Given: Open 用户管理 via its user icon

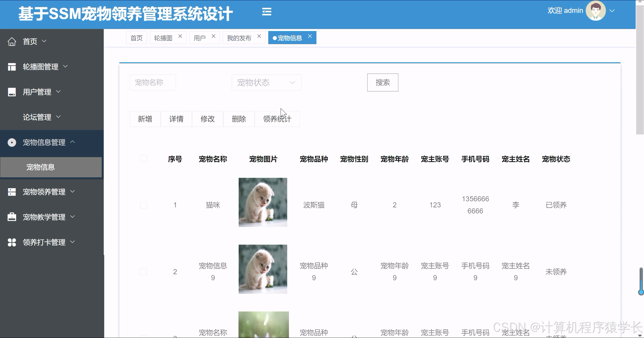Looking at the screenshot, I should coord(12,92).
